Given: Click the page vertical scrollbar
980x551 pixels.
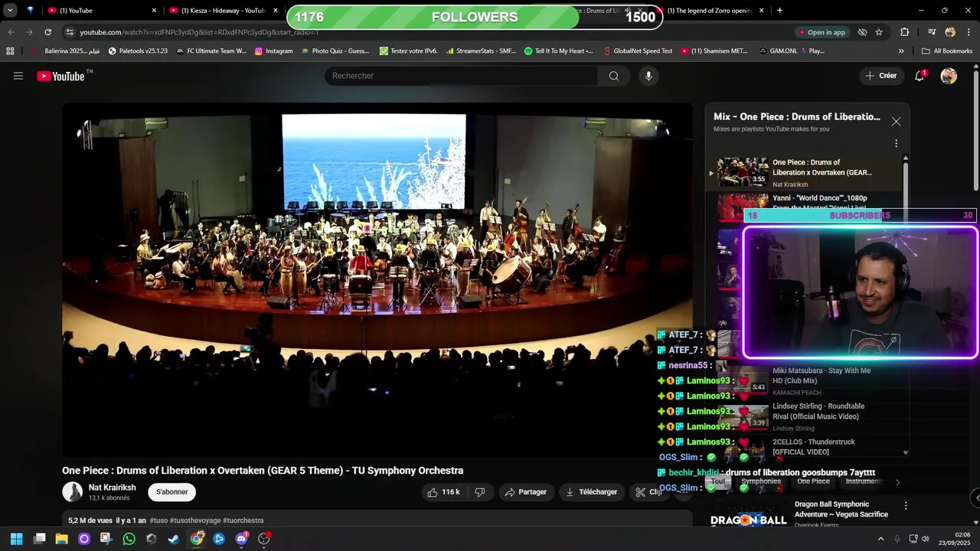Looking at the screenshot, I should tap(975, 130).
